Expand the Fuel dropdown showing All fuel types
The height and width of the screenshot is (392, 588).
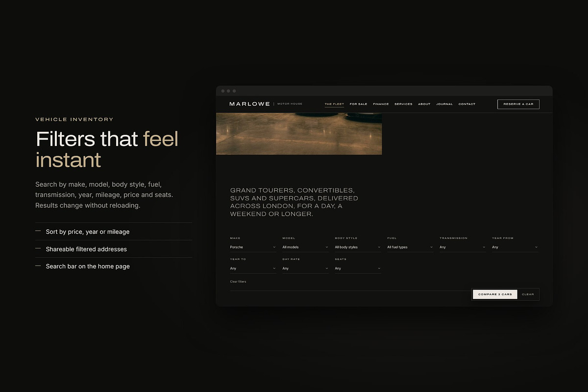coord(411,247)
